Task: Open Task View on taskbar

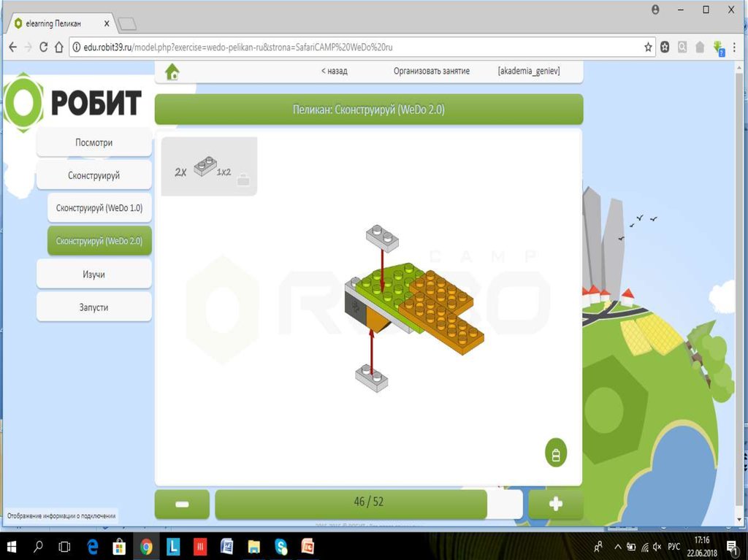Action: [x=64, y=547]
